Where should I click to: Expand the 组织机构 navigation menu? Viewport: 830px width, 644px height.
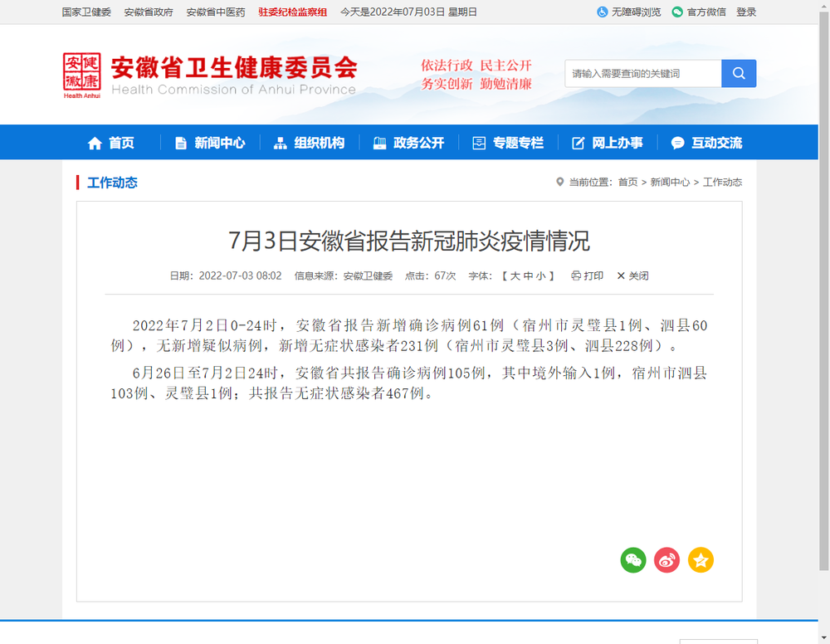(x=310, y=143)
